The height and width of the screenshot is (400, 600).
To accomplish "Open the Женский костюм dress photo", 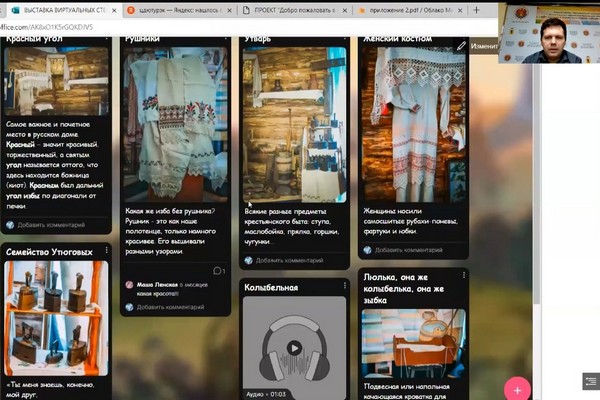I will point(414,124).
